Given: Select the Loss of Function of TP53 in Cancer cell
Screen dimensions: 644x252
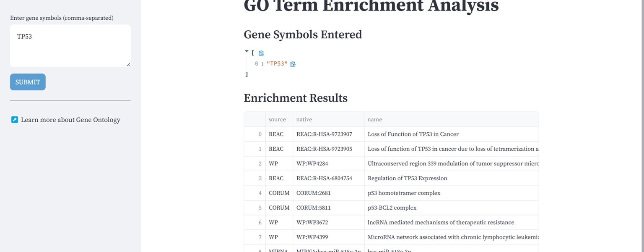Looking at the screenshot, I should [x=413, y=134].
